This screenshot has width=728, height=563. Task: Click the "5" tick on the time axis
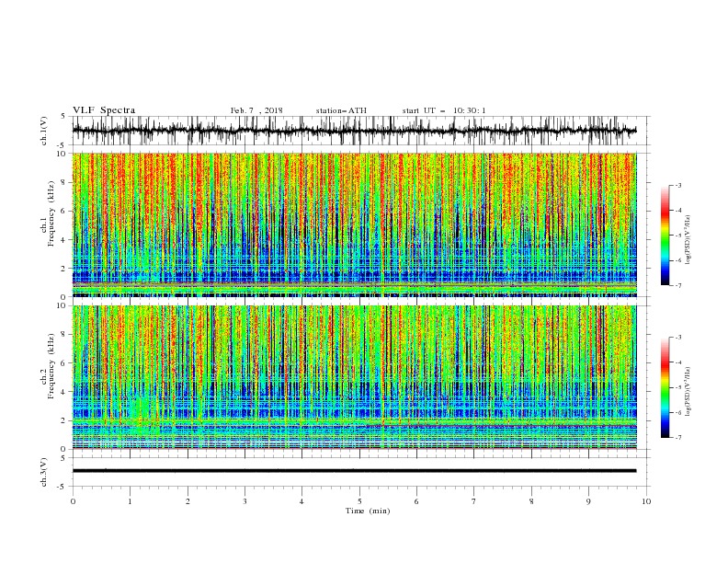pos(359,501)
